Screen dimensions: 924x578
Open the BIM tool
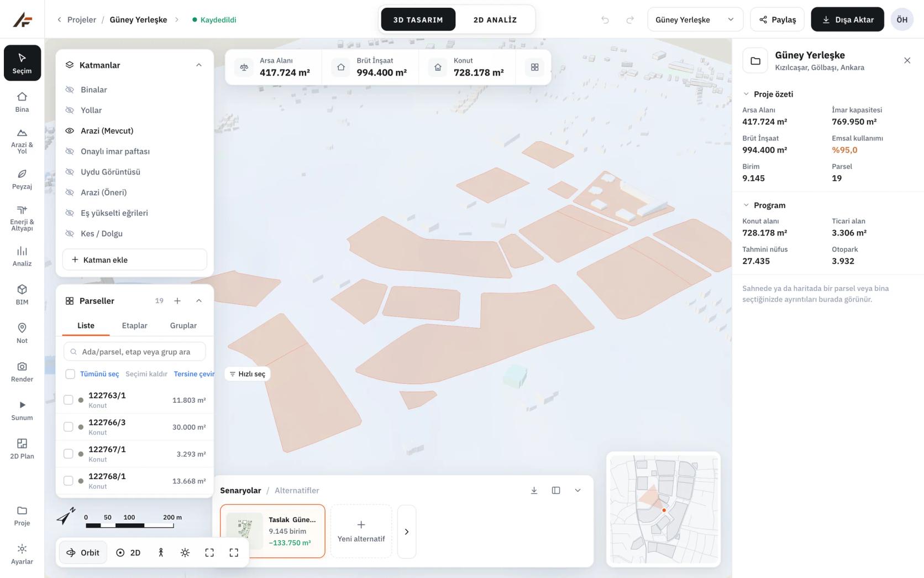22,295
